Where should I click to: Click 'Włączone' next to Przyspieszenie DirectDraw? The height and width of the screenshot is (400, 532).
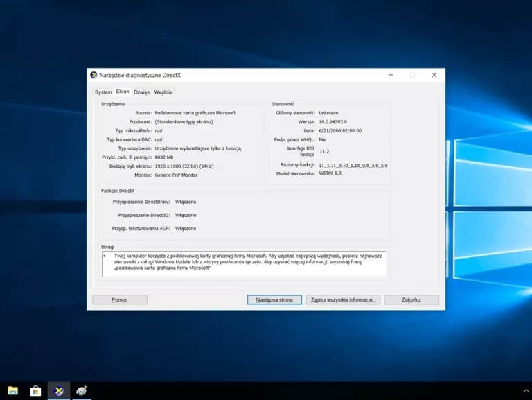point(186,202)
